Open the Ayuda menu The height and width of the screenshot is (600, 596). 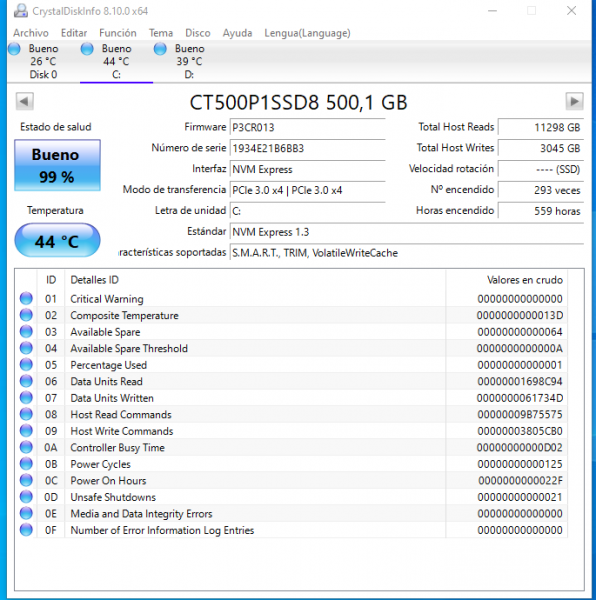click(238, 33)
